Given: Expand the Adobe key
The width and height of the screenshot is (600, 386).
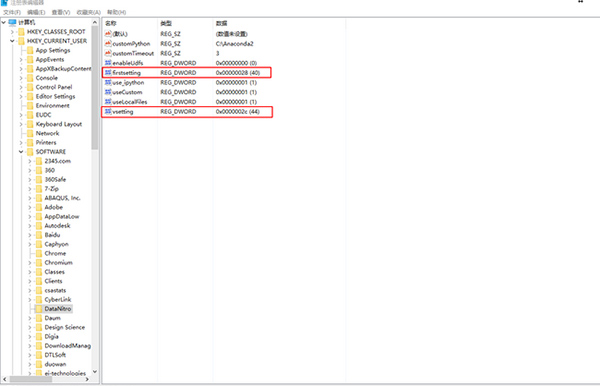Looking at the screenshot, I should pyautogui.click(x=29, y=207).
